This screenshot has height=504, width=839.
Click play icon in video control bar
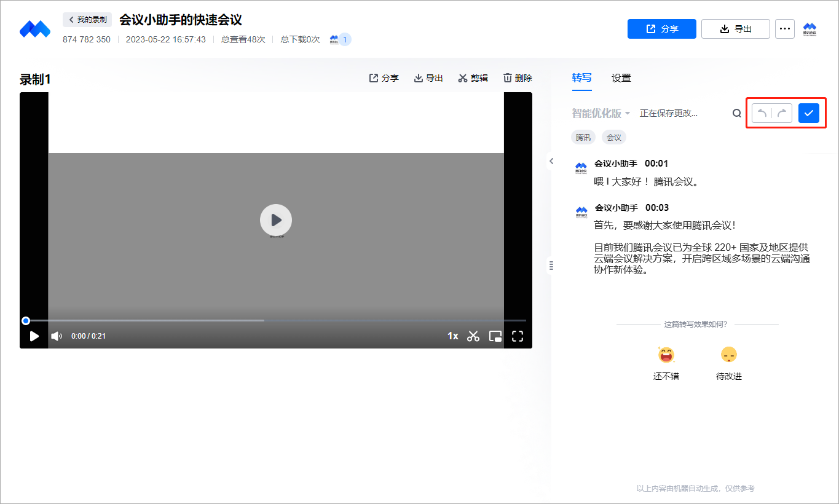(x=34, y=336)
